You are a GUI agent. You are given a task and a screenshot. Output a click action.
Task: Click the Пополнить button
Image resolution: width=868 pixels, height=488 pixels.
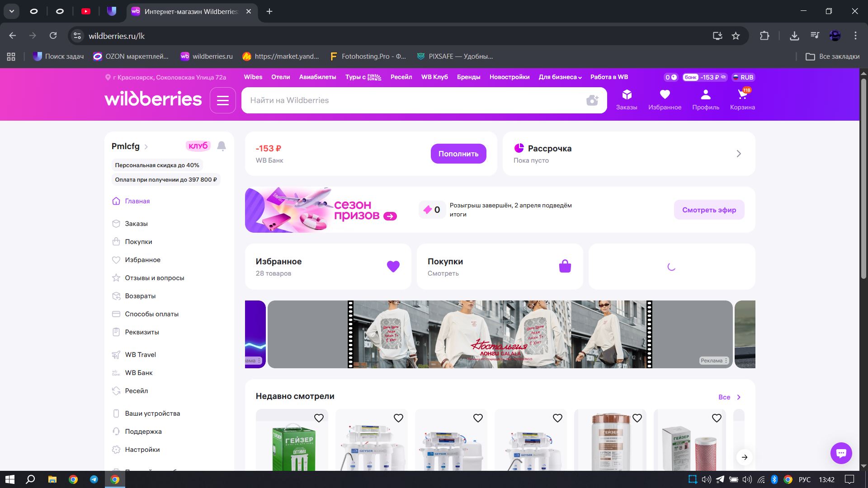click(458, 154)
